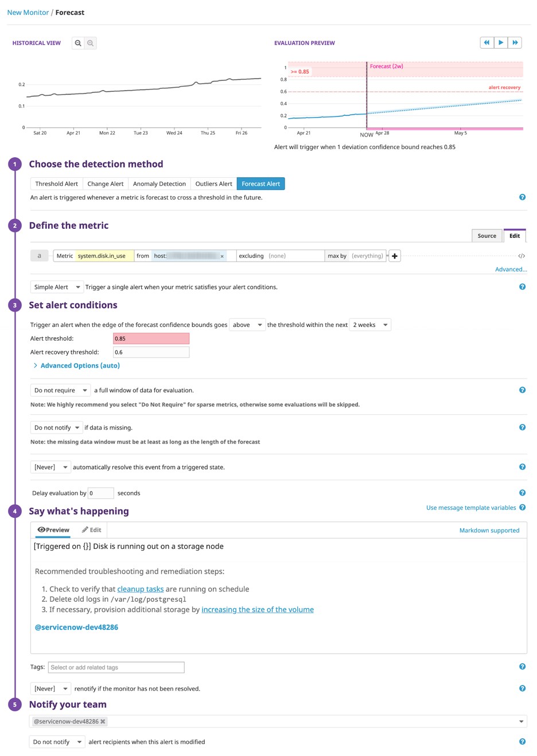Remove @servicenow-dev48286 from notification recipients
The height and width of the screenshot is (756, 537).
(102, 721)
